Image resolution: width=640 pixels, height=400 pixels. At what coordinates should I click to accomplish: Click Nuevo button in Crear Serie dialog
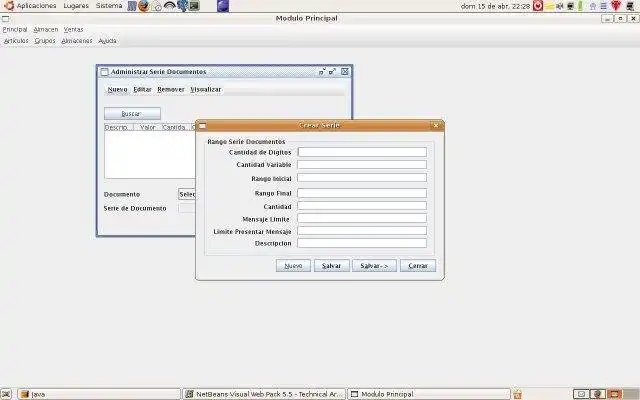pos(293,266)
